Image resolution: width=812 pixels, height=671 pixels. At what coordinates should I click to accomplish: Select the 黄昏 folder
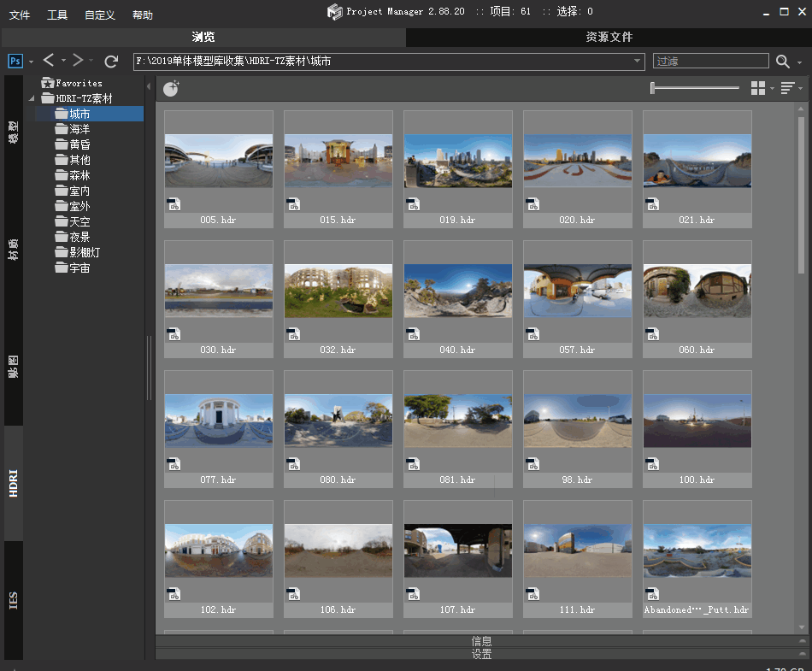point(73,144)
